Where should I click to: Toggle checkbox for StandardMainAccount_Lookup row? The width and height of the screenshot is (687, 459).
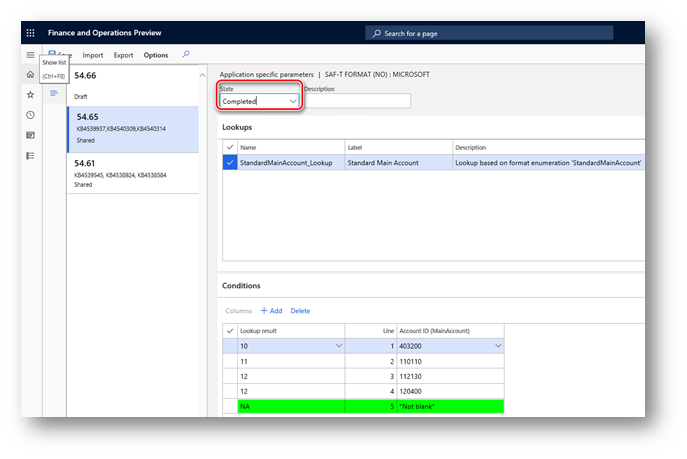[x=230, y=162]
